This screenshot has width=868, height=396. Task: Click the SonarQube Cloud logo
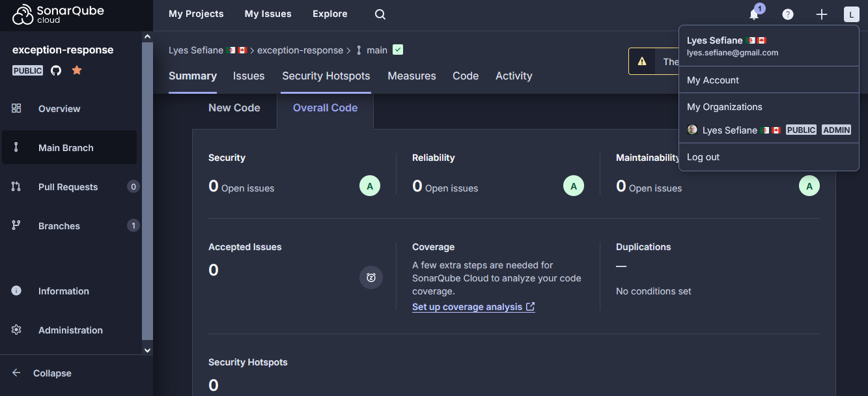58,14
